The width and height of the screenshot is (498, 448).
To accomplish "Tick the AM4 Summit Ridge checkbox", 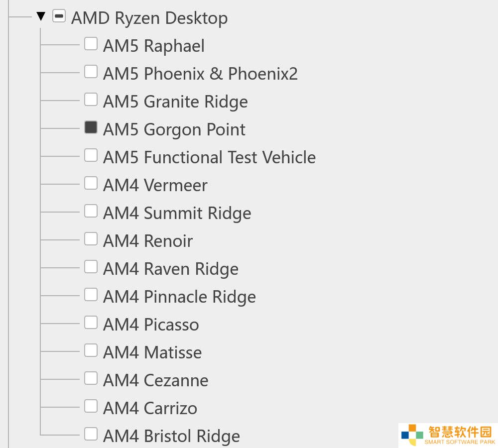I will click(x=91, y=211).
